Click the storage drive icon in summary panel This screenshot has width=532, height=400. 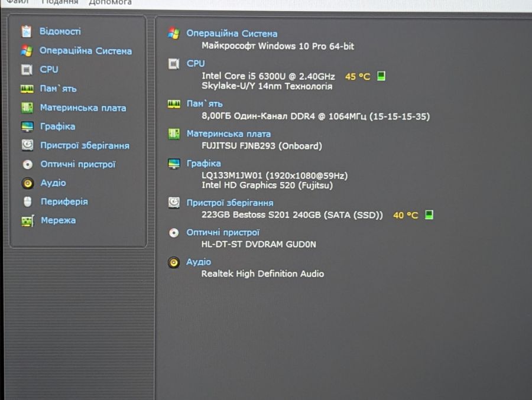pyautogui.click(x=174, y=203)
